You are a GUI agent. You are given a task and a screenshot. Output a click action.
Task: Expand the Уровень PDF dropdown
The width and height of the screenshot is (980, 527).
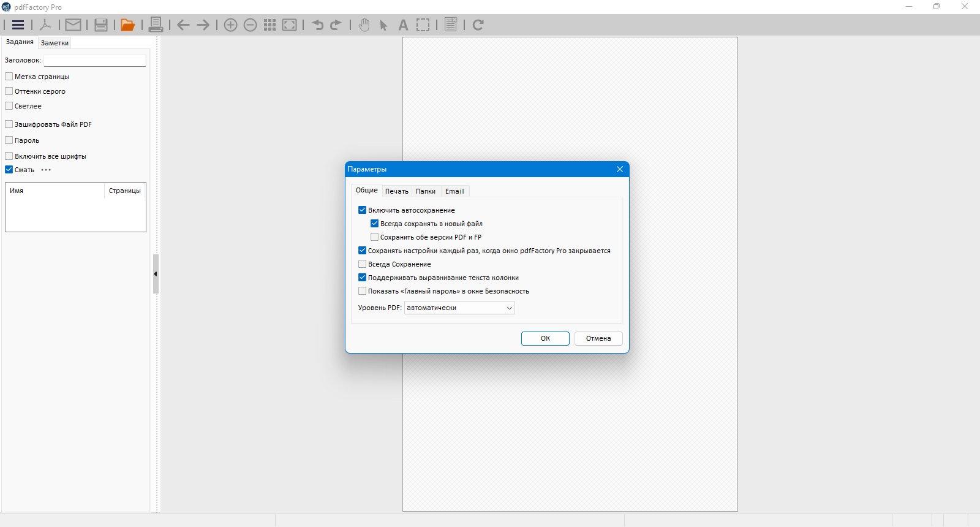coord(459,308)
